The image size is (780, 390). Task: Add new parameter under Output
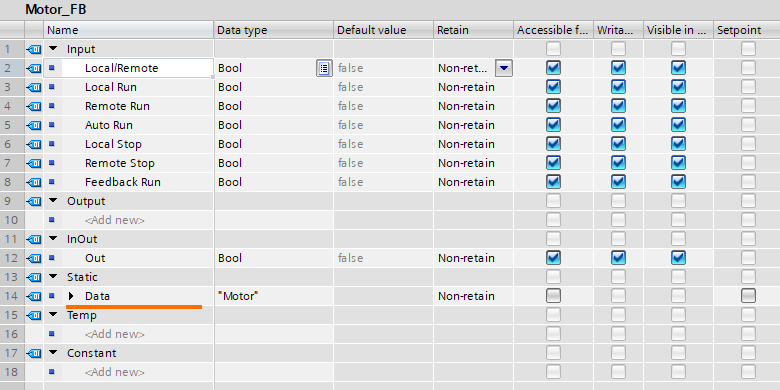click(x=115, y=220)
